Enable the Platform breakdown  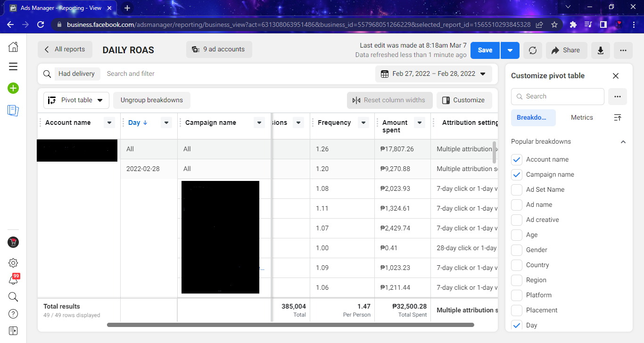(x=517, y=295)
